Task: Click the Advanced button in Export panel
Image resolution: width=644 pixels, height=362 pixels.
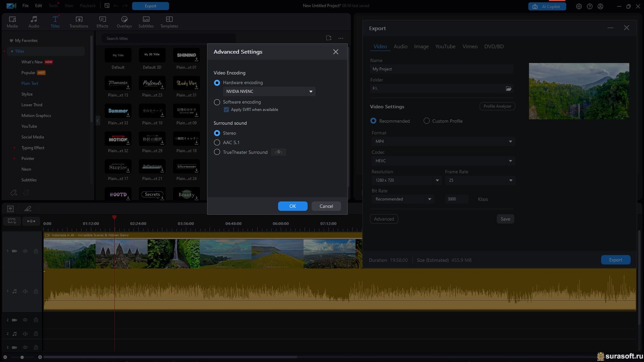Action: 384,219
